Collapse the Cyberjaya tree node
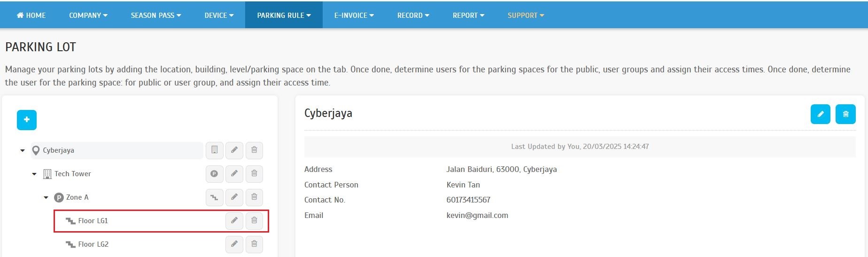Screen dimensions: 868x257 tap(23, 151)
